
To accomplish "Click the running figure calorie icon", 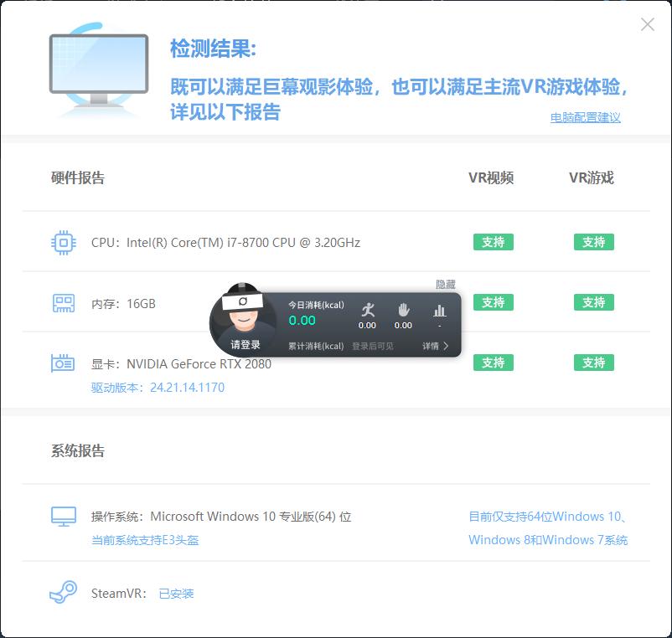I will [x=366, y=306].
